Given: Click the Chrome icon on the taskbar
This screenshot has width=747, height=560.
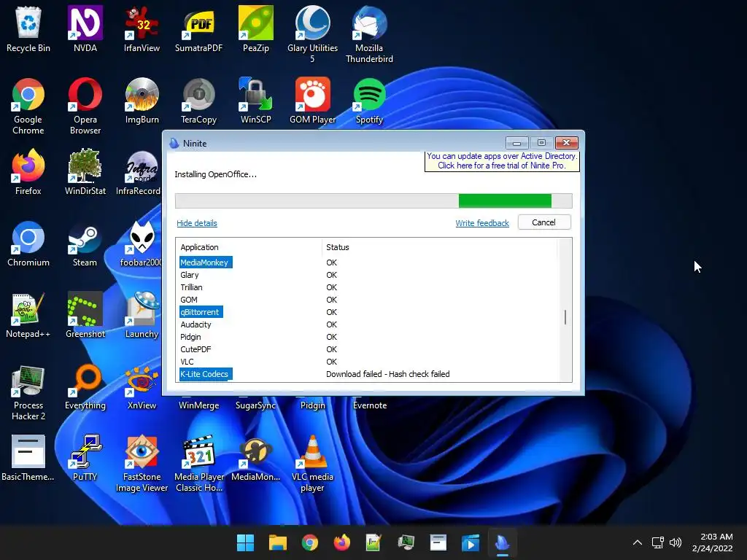Looking at the screenshot, I should click(309, 542).
